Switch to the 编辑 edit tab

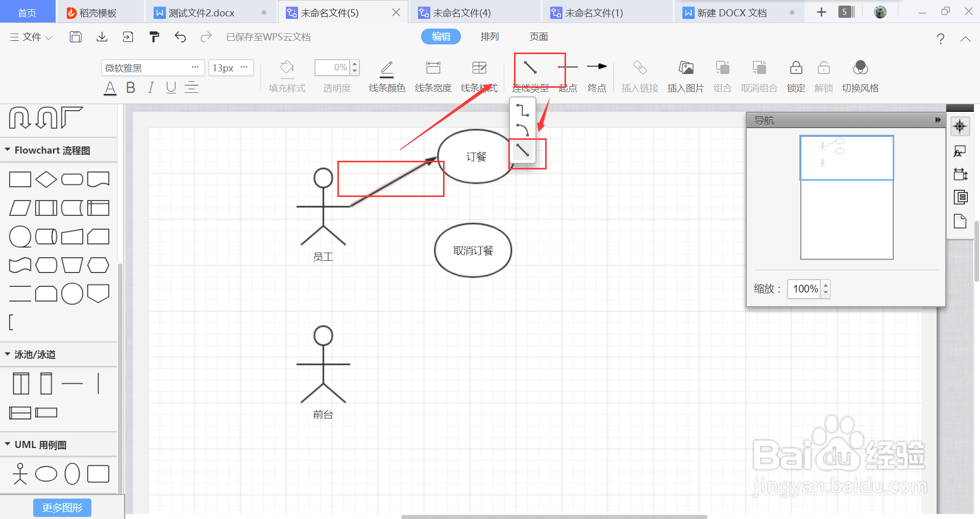(x=441, y=37)
